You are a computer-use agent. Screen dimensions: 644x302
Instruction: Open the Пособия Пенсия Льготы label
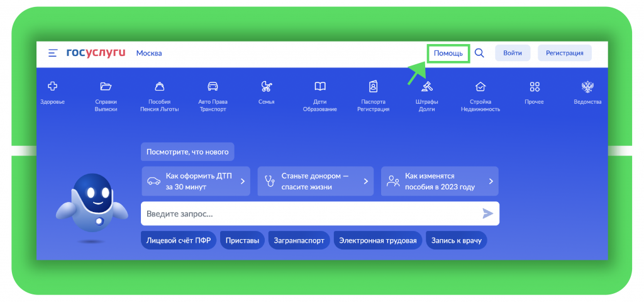coord(159,106)
